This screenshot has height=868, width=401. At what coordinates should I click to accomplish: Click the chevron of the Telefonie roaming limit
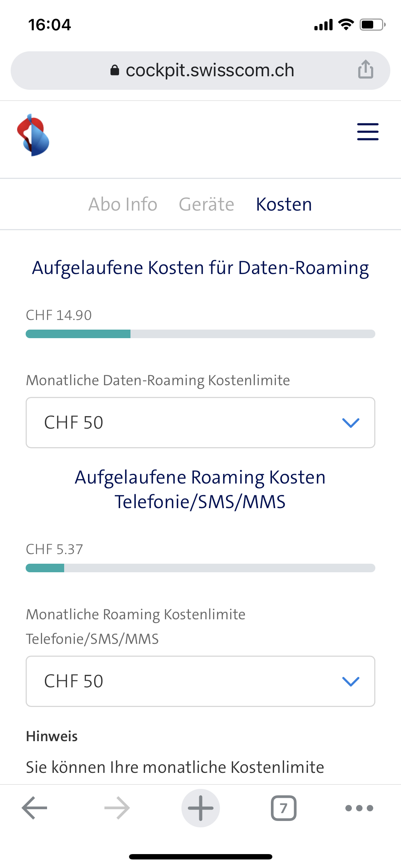pos(350,682)
